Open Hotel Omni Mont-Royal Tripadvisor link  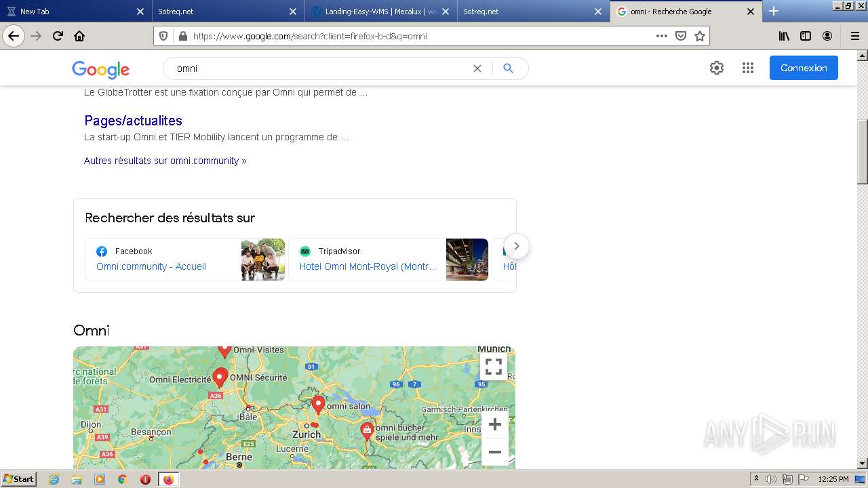(x=368, y=266)
